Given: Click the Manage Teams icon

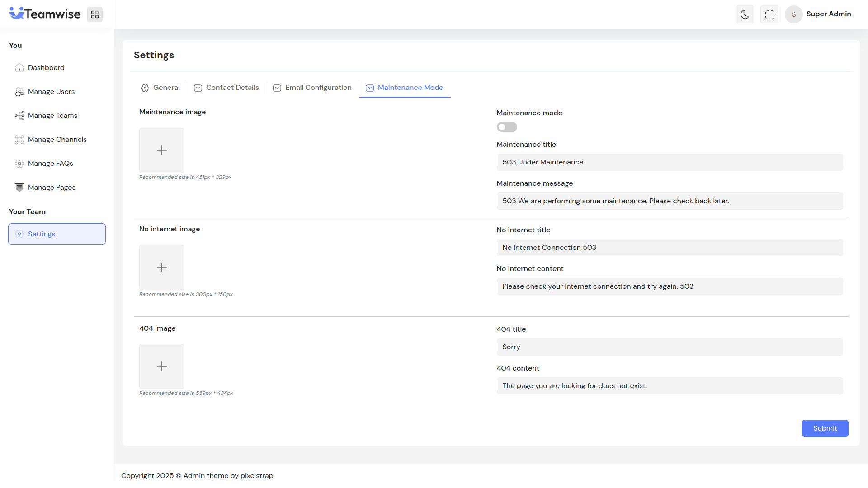Looking at the screenshot, I should point(19,116).
